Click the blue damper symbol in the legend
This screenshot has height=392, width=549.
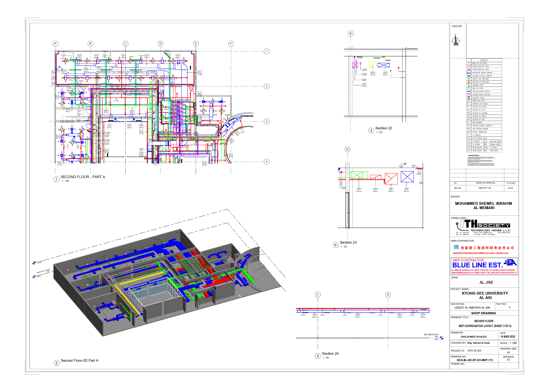[x=469, y=76]
